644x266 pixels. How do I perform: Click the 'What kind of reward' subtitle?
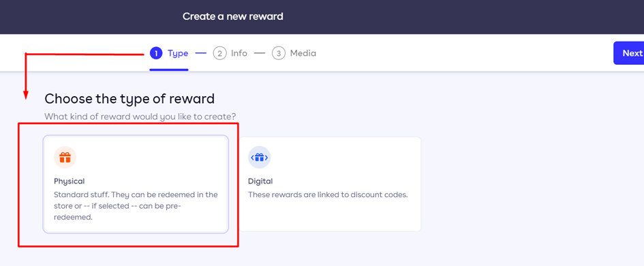click(x=140, y=117)
